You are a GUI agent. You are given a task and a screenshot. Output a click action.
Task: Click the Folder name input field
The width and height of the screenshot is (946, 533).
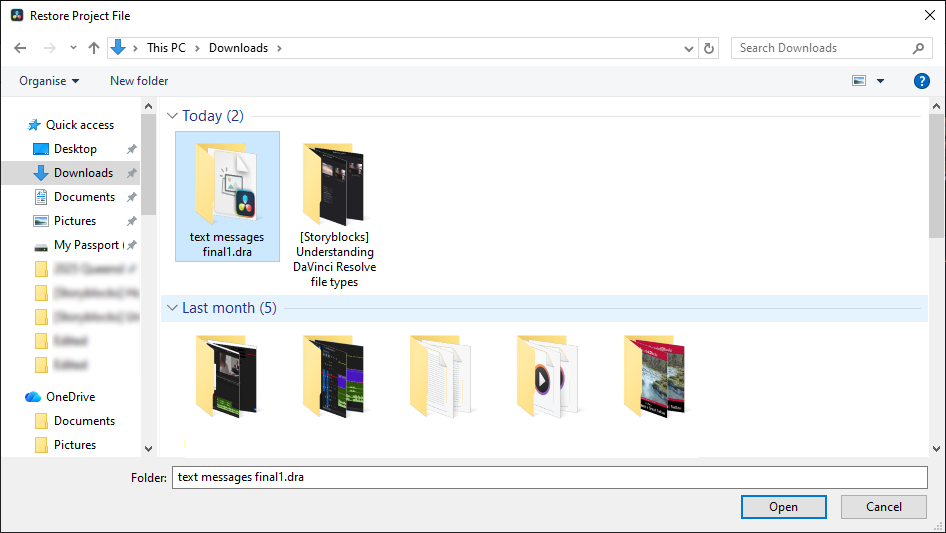[x=550, y=477]
